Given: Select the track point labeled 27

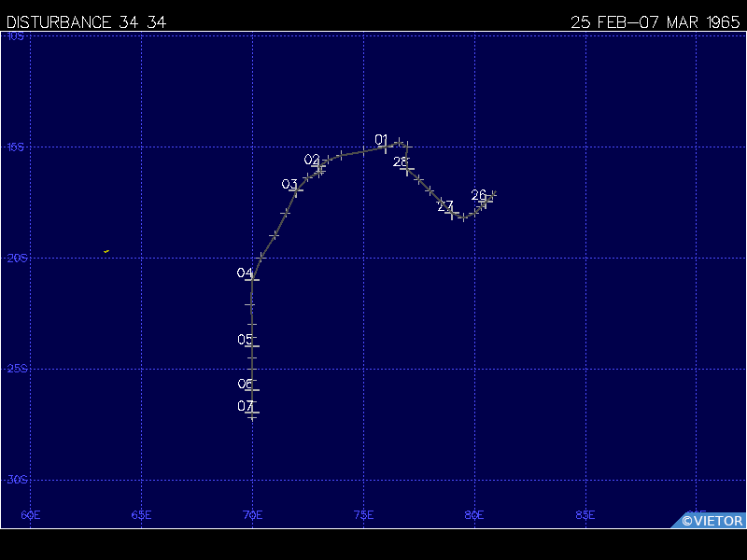Looking at the screenshot, I should 452,213.
